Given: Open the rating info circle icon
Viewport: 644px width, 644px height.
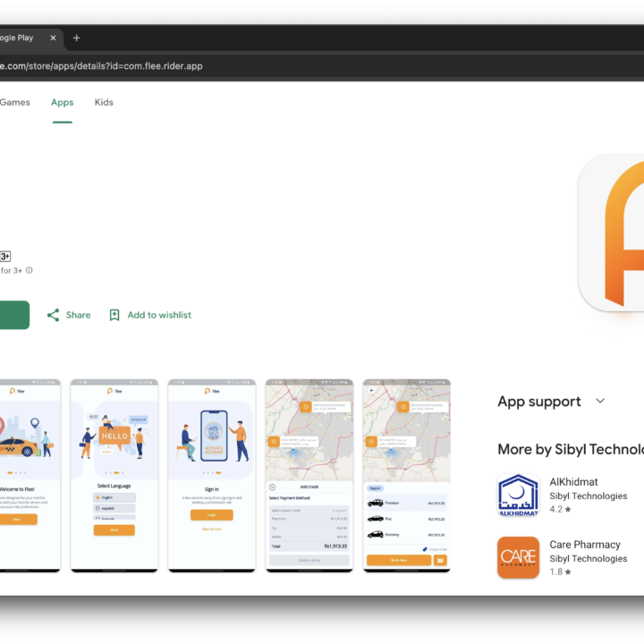Looking at the screenshot, I should 30,270.
